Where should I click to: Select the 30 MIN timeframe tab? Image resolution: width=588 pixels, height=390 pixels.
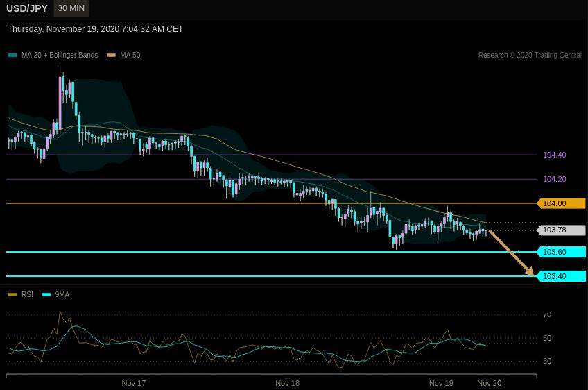tap(71, 8)
